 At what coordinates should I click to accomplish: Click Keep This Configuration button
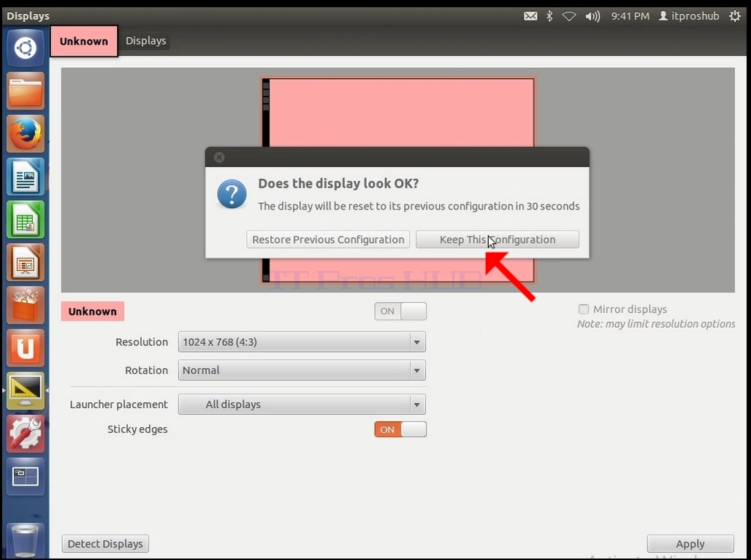click(x=498, y=239)
